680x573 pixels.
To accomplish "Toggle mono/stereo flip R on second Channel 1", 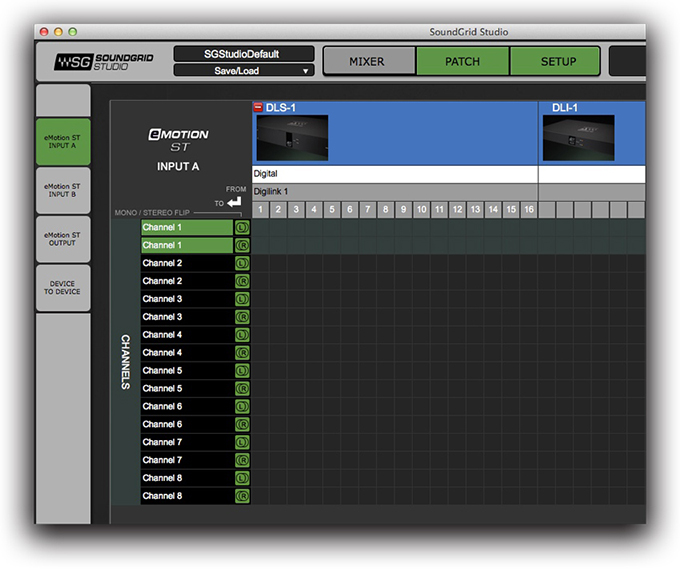I will pos(242,246).
